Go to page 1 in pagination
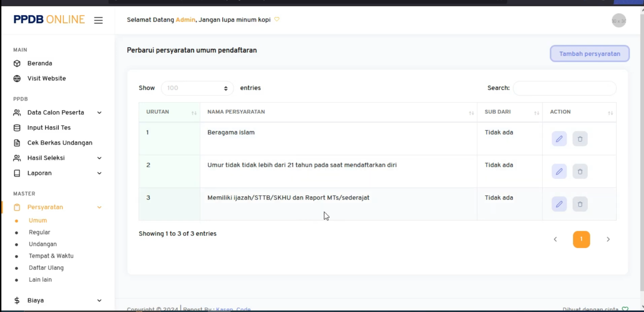The width and height of the screenshot is (644, 312). click(x=581, y=239)
